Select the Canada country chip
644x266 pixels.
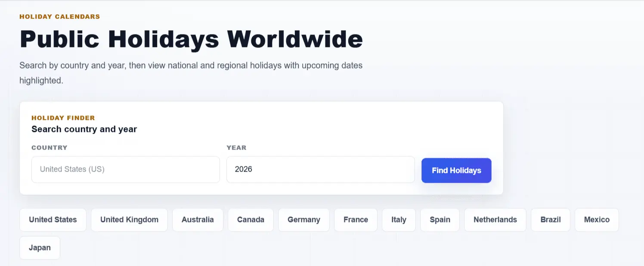tap(251, 220)
